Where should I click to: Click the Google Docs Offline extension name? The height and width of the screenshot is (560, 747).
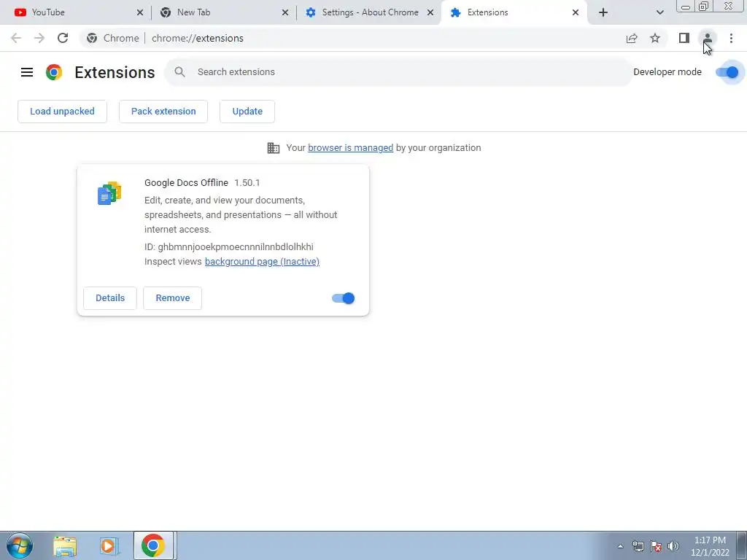coord(186,183)
